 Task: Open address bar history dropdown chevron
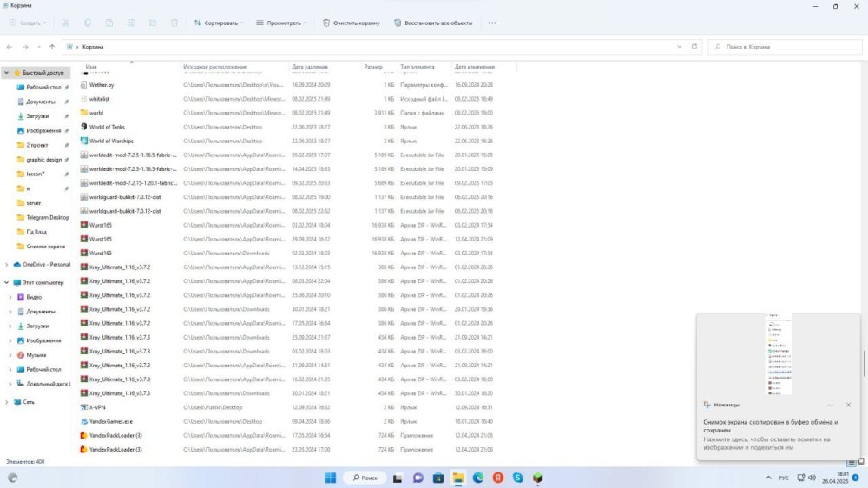[680, 47]
